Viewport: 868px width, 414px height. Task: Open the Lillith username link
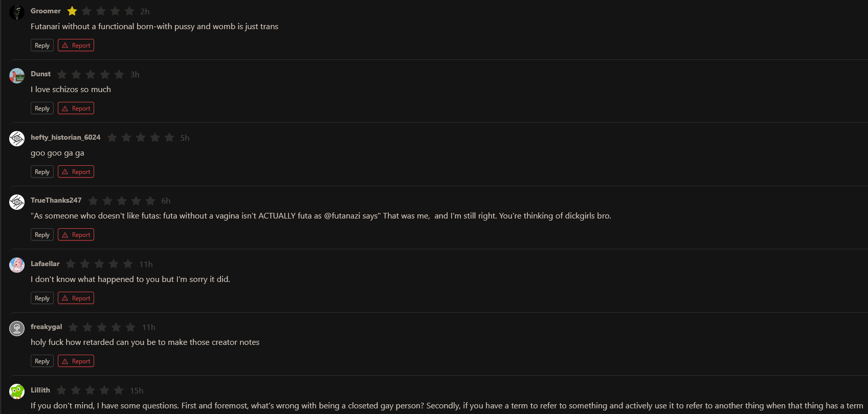[40, 390]
